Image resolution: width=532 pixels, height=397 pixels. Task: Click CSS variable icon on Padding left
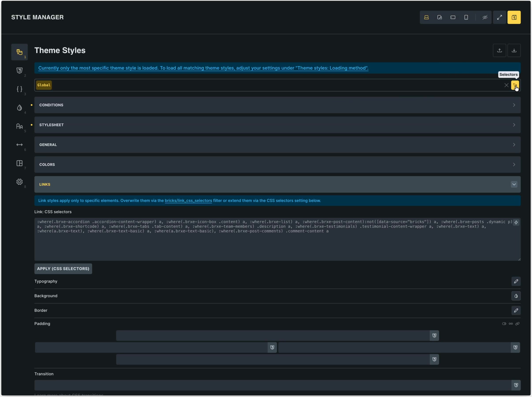click(272, 348)
